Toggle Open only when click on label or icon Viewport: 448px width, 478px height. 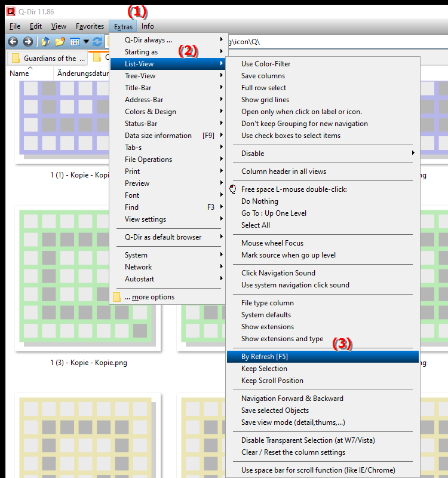click(x=323, y=112)
